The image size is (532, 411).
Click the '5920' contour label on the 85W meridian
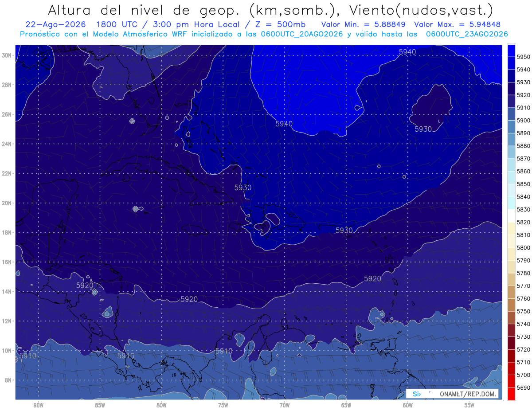(x=85, y=286)
